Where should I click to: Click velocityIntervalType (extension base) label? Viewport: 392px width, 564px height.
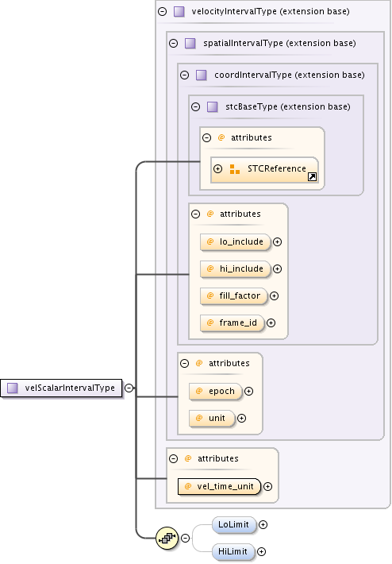271,11
